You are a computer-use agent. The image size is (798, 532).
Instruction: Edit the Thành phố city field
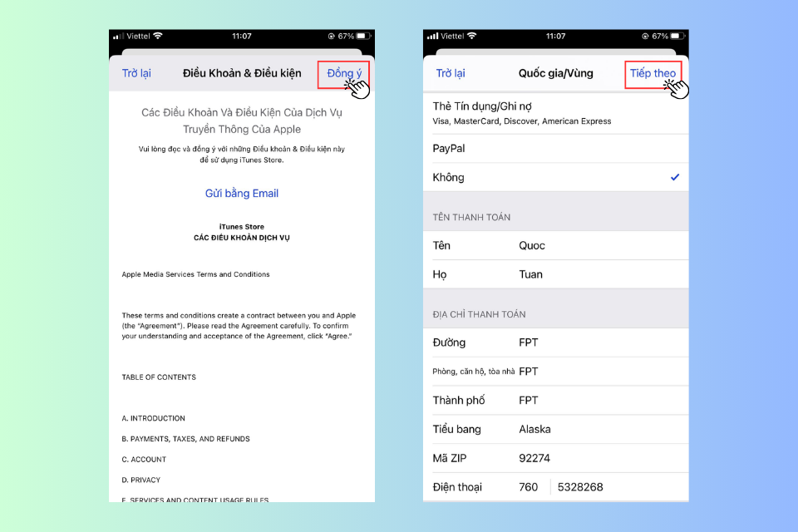tap(556, 401)
